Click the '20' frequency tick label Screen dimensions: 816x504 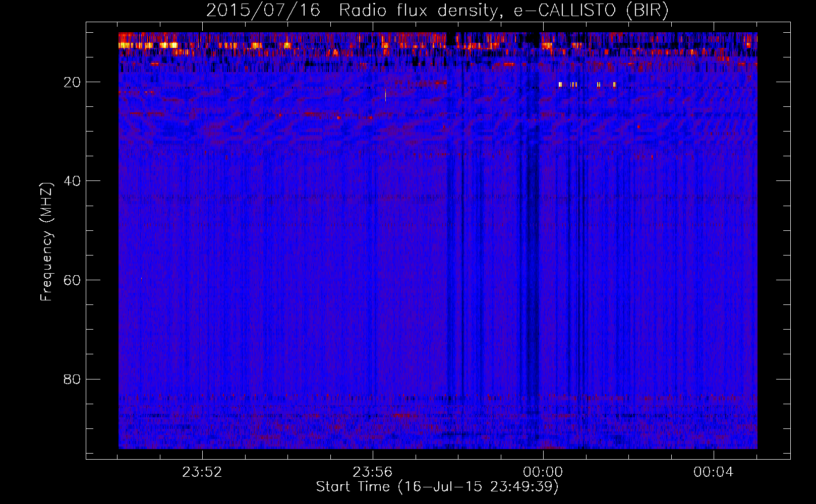[x=72, y=82]
